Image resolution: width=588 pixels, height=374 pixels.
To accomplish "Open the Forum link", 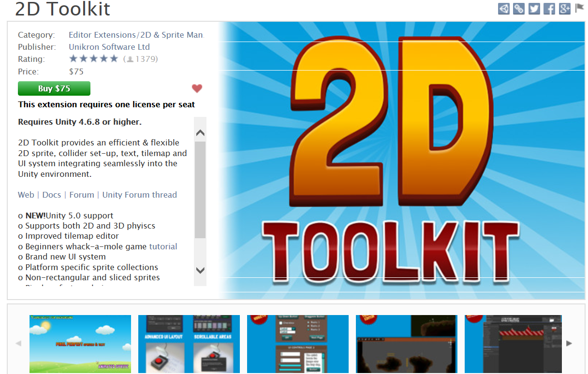I will tap(82, 195).
